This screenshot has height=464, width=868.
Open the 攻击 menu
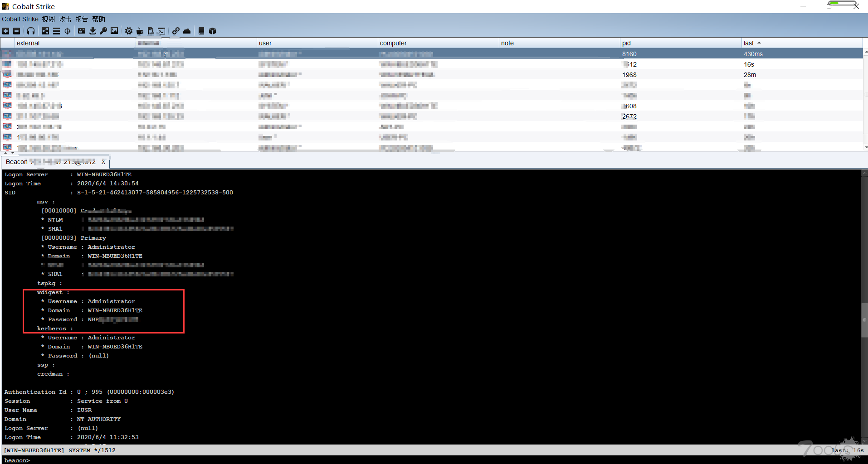[65, 19]
